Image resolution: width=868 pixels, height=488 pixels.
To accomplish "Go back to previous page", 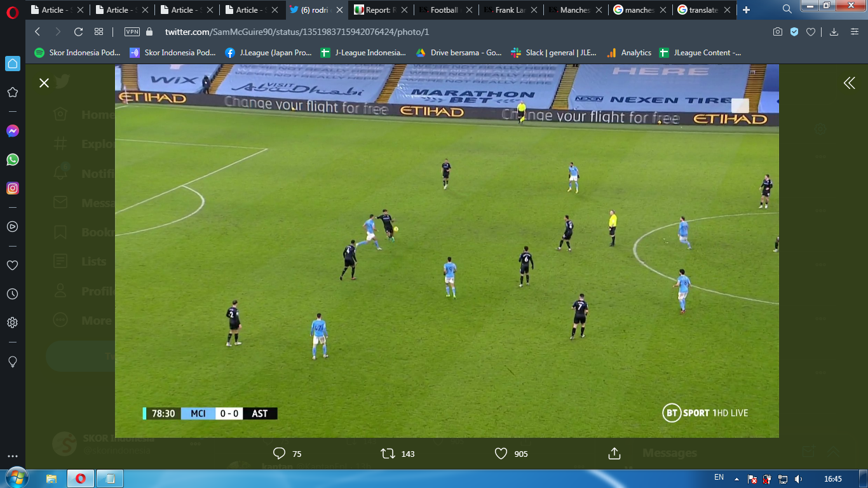I will [37, 32].
